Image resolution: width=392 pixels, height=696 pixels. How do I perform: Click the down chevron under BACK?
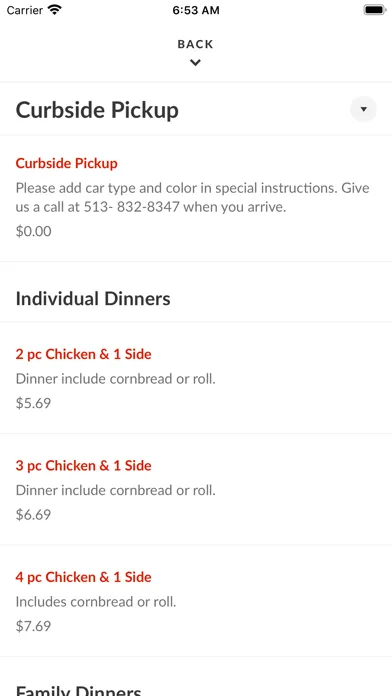pos(195,63)
